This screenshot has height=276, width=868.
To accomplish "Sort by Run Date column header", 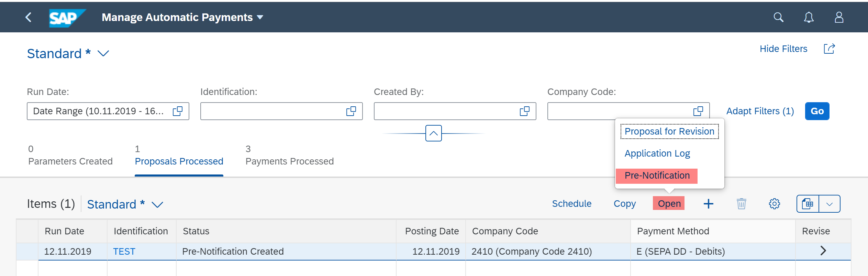I will tap(73, 231).
